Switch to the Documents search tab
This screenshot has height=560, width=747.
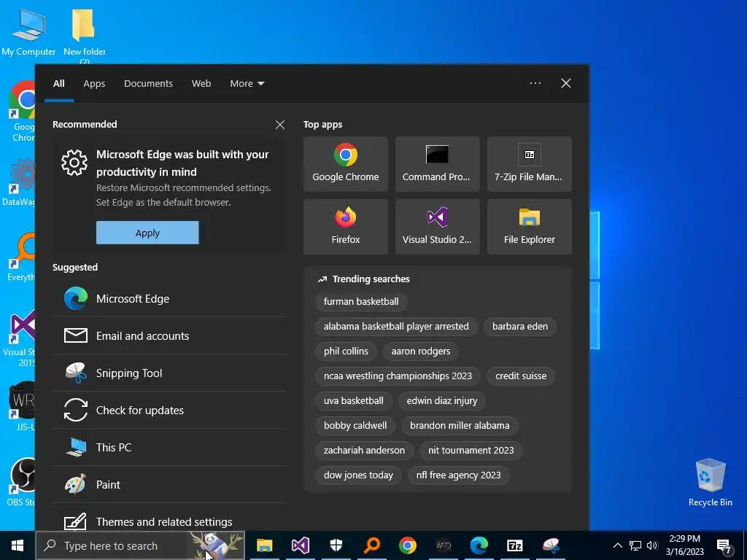pos(148,83)
